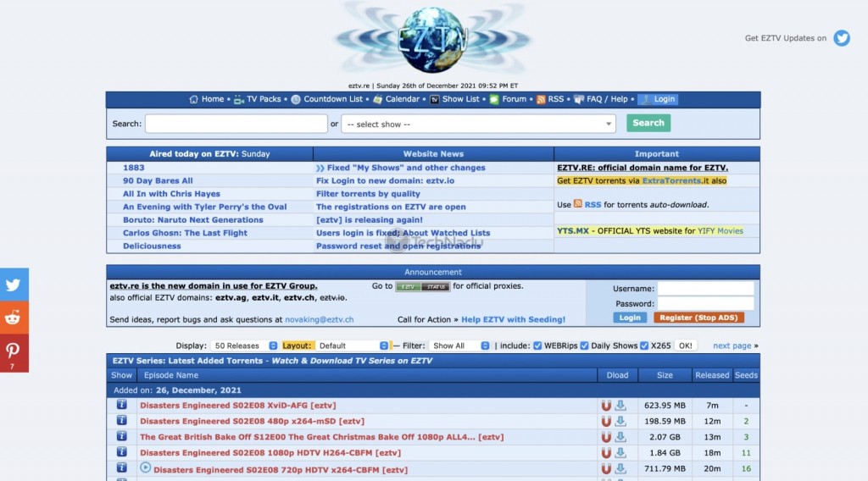Image resolution: width=868 pixels, height=481 pixels.
Task: Sort by Size column header
Action: pyautogui.click(x=665, y=375)
